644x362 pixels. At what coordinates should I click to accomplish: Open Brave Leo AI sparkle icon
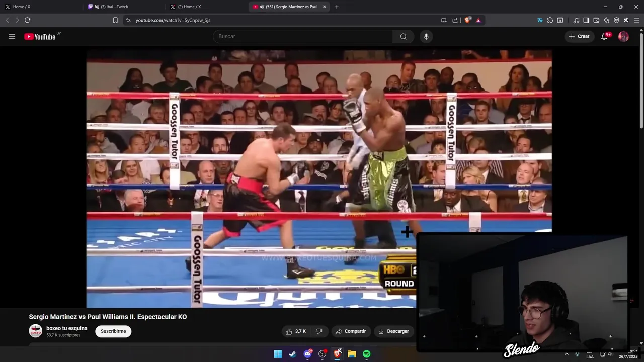click(606, 20)
